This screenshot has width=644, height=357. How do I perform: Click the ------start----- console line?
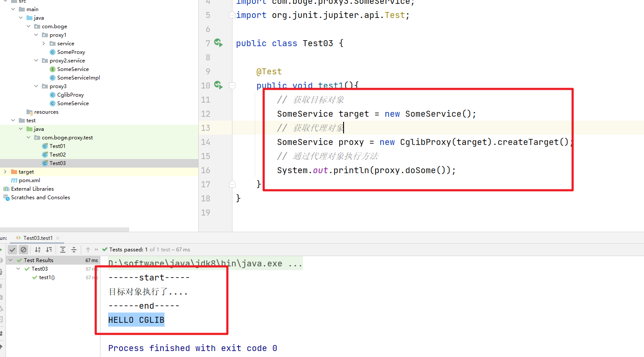149,277
